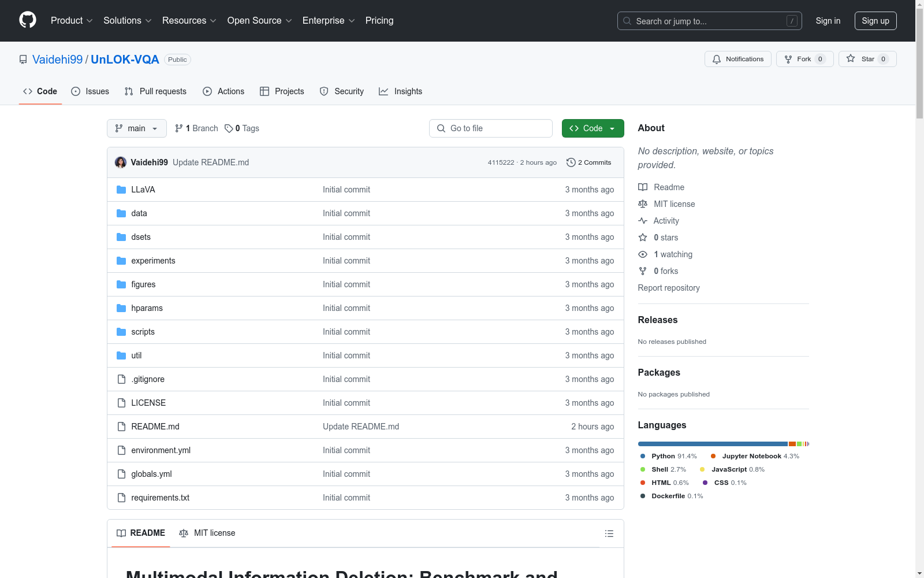This screenshot has width=924, height=578.
Task: Open the UnLOK-VQA repository link
Action: click(x=125, y=60)
